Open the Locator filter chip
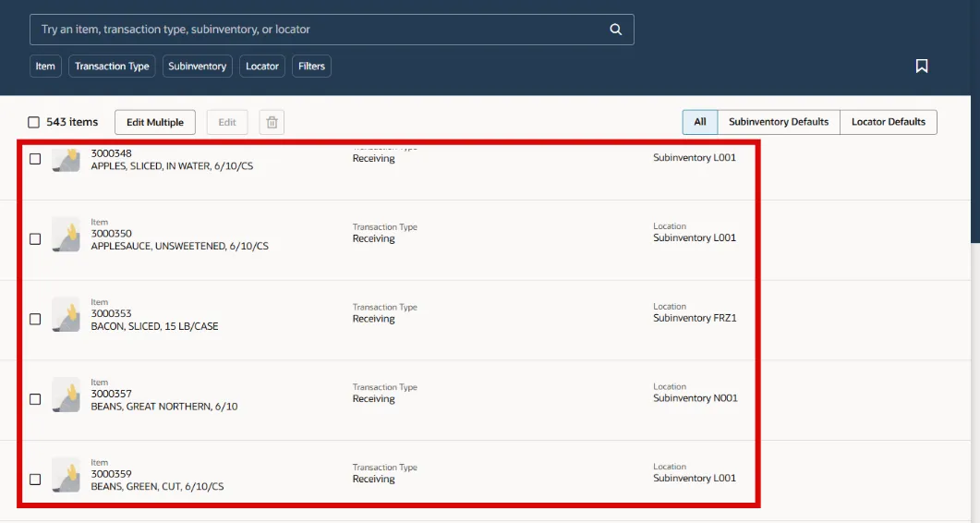This screenshot has height=523, width=980. click(262, 67)
